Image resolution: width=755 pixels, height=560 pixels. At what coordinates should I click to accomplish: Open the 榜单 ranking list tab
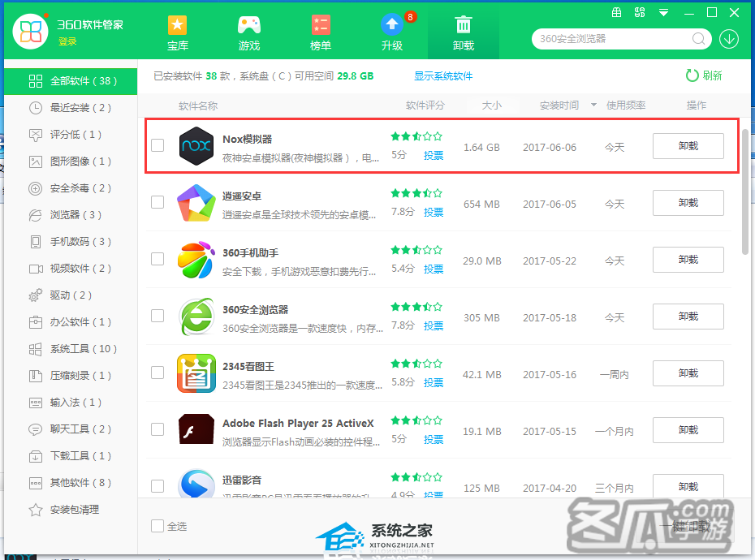320,32
